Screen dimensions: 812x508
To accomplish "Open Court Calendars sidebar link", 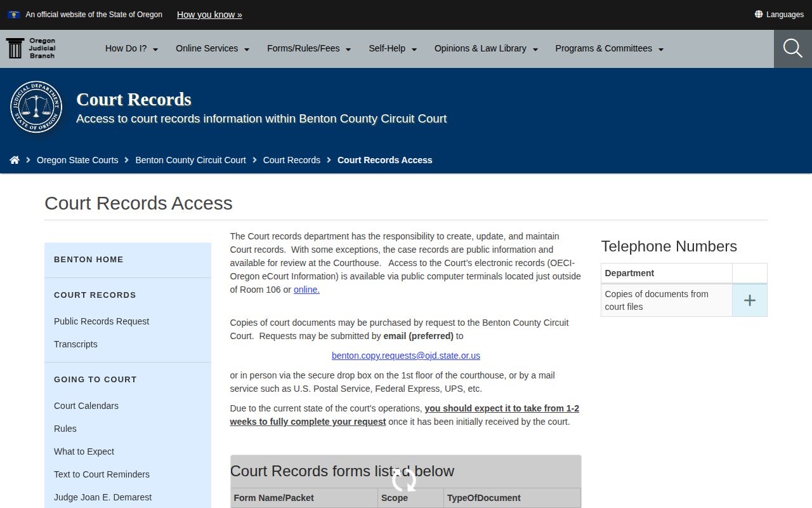I will (x=86, y=406).
